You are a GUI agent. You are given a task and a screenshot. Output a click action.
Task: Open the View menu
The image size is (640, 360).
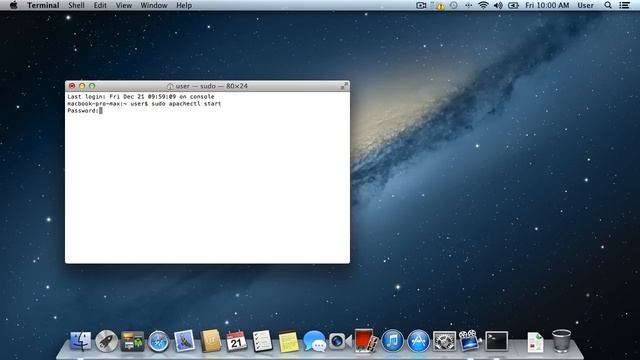tap(124, 5)
